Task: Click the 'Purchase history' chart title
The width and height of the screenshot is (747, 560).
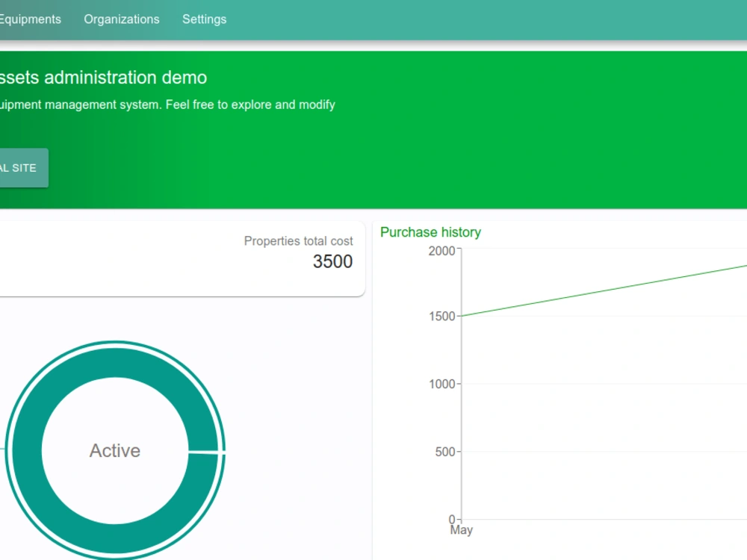Action: point(430,232)
